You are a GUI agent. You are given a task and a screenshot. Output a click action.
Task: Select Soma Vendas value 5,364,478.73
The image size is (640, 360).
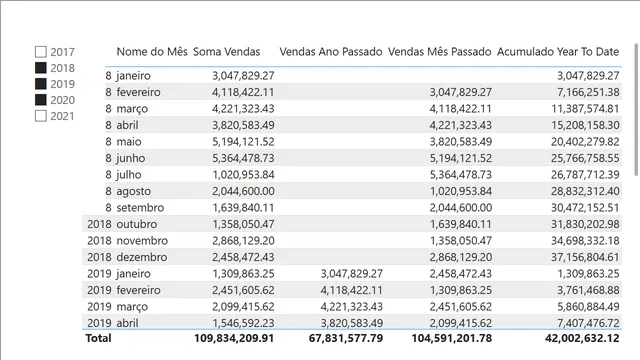tap(243, 158)
